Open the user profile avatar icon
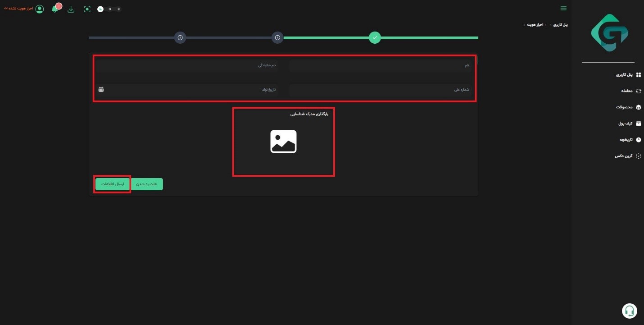The image size is (644, 325). click(40, 9)
